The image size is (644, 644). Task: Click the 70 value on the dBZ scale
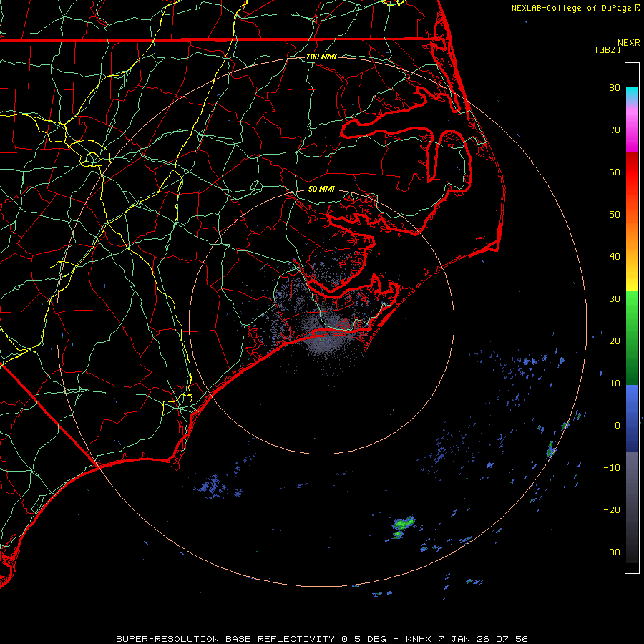pos(615,130)
